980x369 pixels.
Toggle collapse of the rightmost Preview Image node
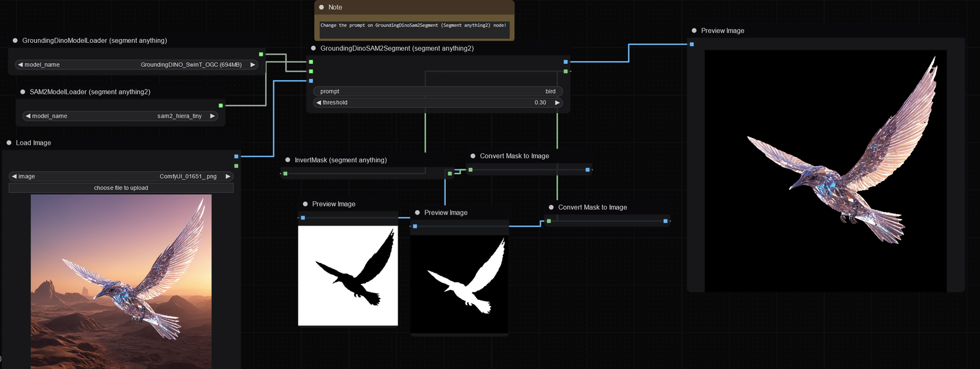694,31
